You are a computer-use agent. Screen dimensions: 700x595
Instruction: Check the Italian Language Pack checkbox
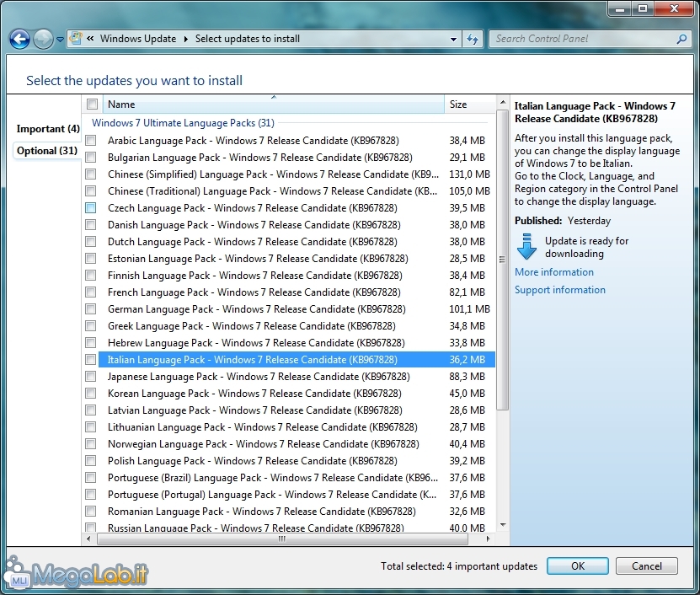(x=91, y=360)
